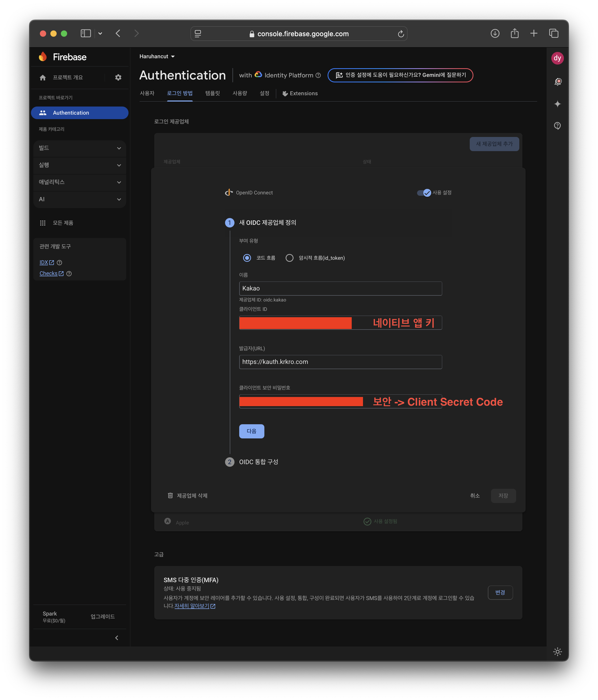
Task: Open OIDC 통합 구성 step 2
Action: (252, 462)
